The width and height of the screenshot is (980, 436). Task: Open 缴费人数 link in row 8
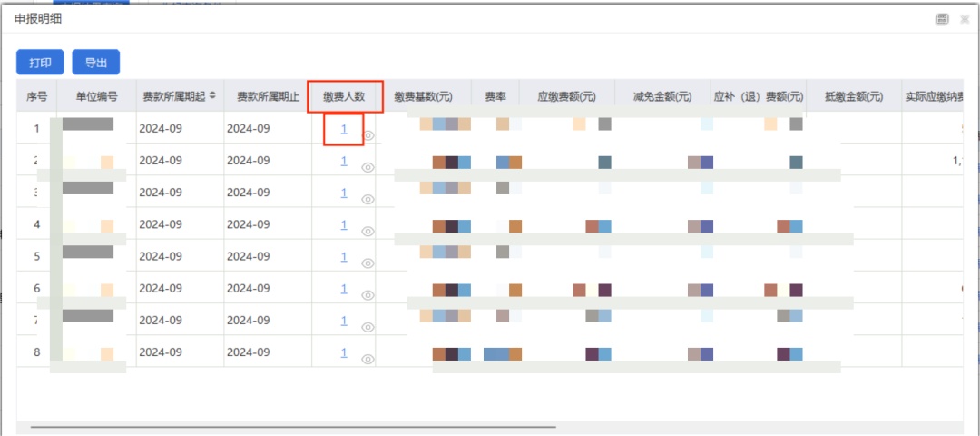[344, 352]
